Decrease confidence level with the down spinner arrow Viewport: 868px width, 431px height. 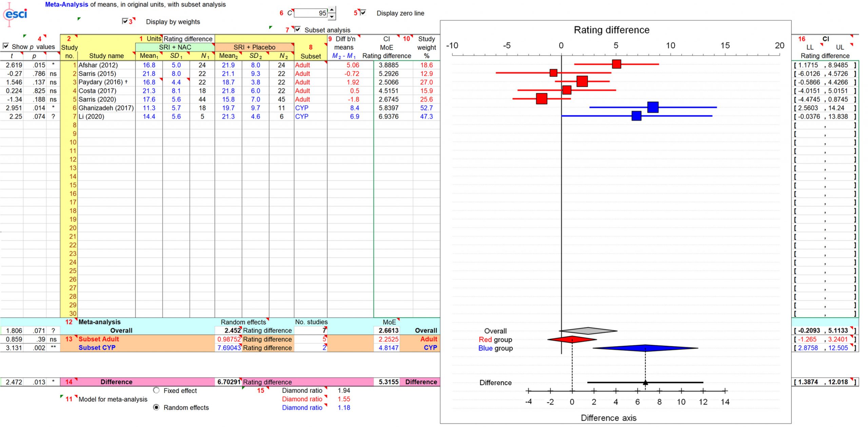tap(332, 16)
